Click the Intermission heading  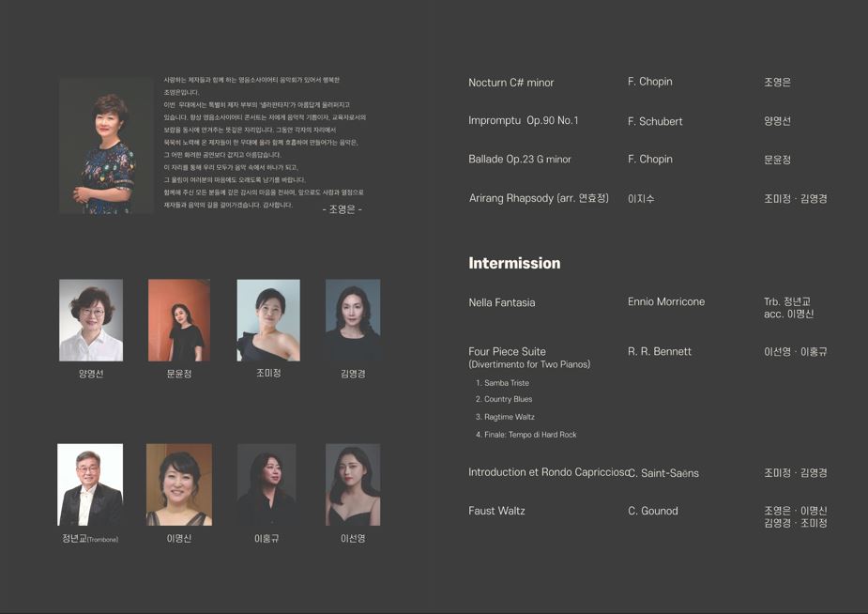pyautogui.click(x=514, y=264)
